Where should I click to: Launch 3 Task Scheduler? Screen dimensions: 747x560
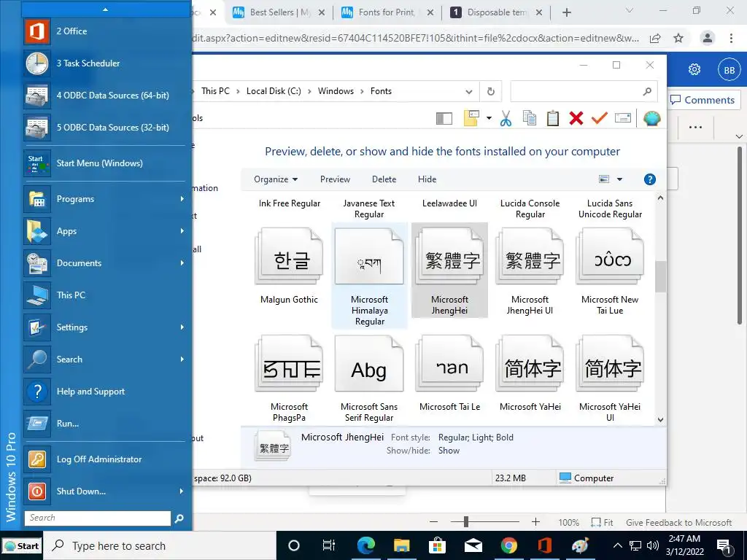tap(107, 63)
